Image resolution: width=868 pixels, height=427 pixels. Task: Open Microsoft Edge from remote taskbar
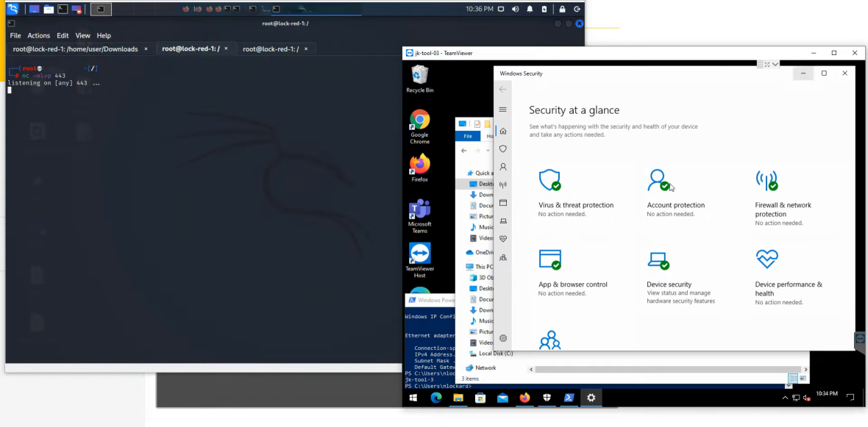[x=436, y=398]
